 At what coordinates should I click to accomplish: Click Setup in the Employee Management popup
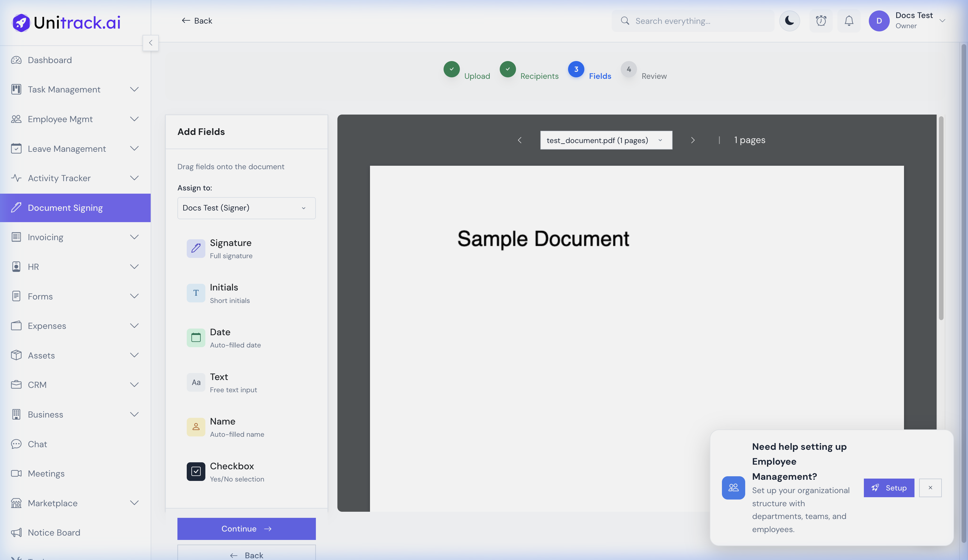click(x=889, y=488)
